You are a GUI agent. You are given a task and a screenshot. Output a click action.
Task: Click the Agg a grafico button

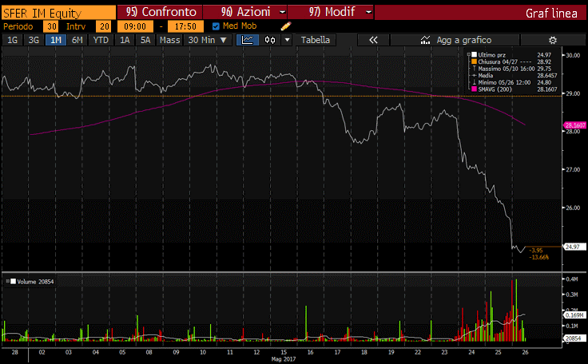pos(463,40)
